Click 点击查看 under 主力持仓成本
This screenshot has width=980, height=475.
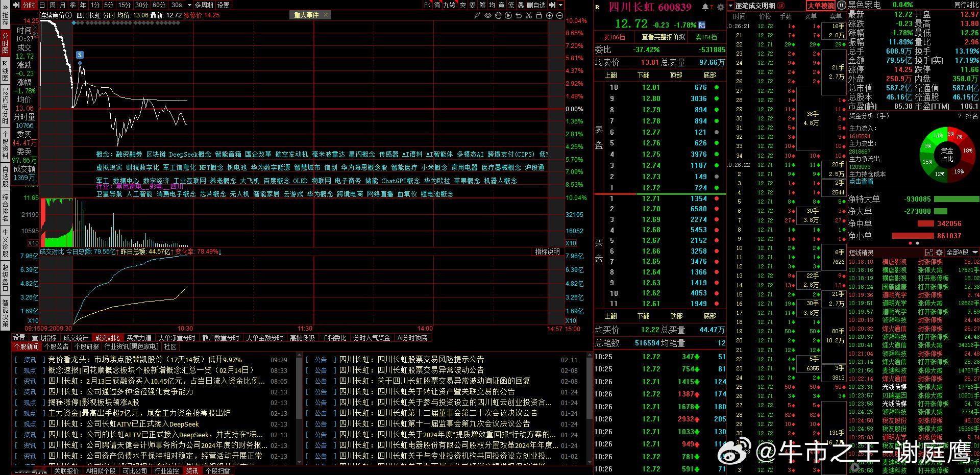pyautogui.click(x=861, y=181)
